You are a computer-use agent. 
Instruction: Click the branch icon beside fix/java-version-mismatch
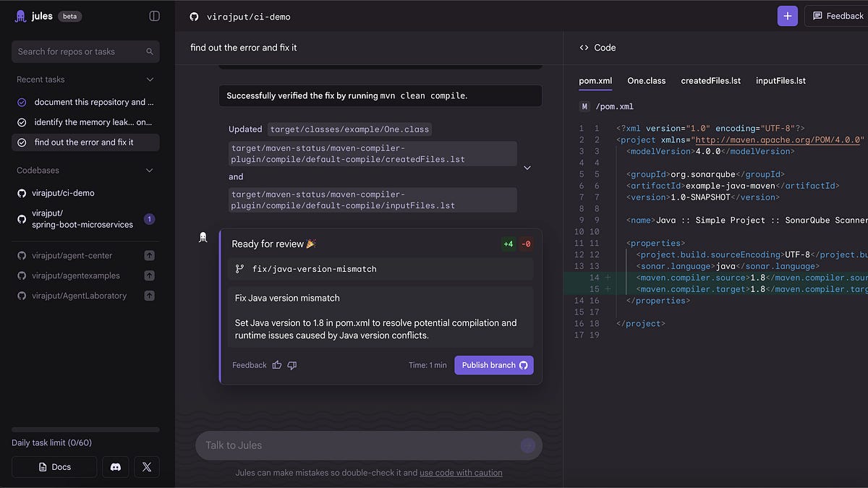coord(240,269)
